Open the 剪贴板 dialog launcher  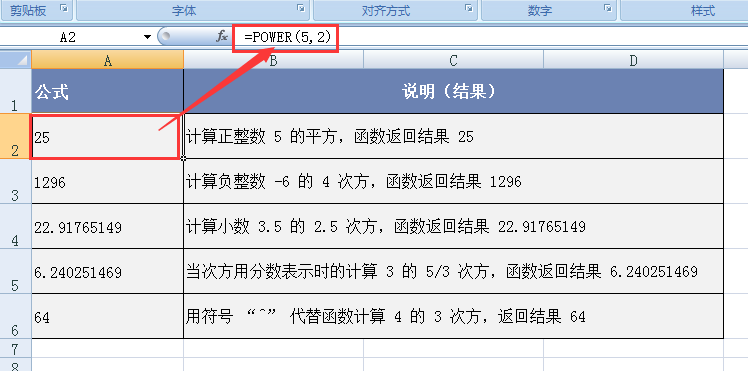click(x=63, y=8)
